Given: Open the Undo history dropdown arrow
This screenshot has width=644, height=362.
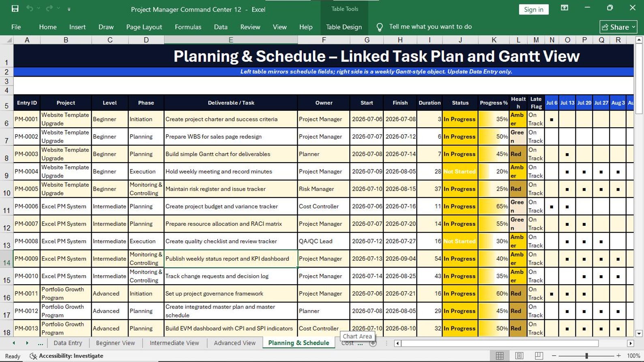Looking at the screenshot, I should 39,9.
